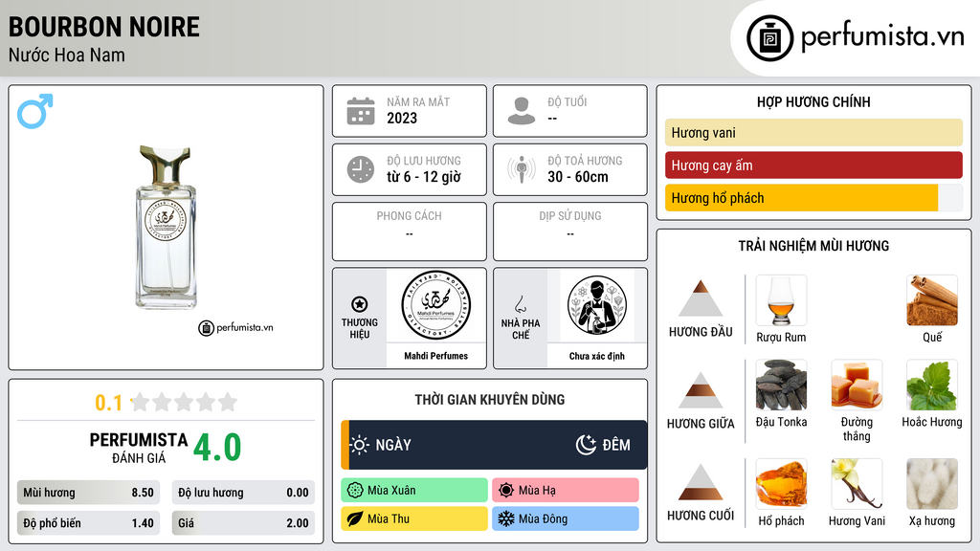Screen dimensions: 980x551
Task: Click the Mahdi Perfumes brand name label
Action: 435,356
